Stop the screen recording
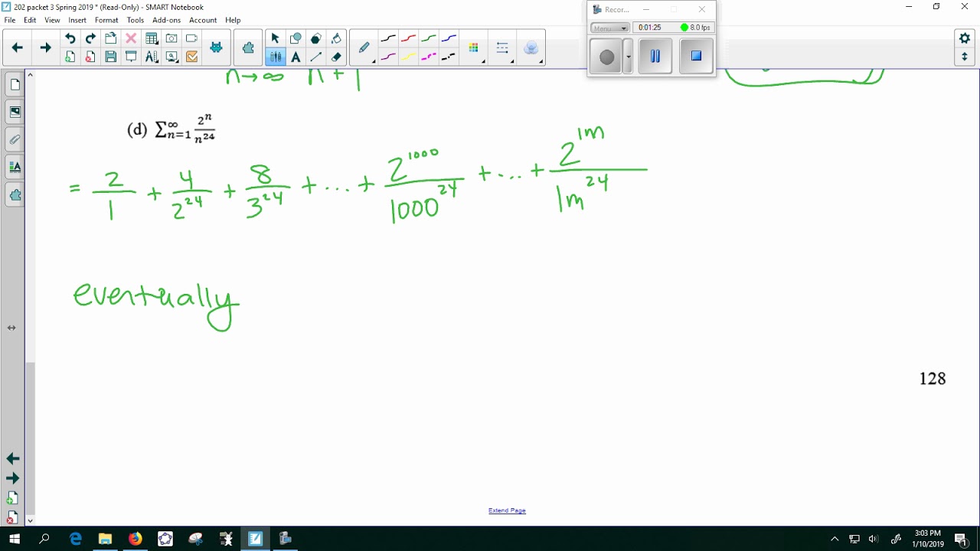Screen dimensions: 980x551 pos(696,57)
